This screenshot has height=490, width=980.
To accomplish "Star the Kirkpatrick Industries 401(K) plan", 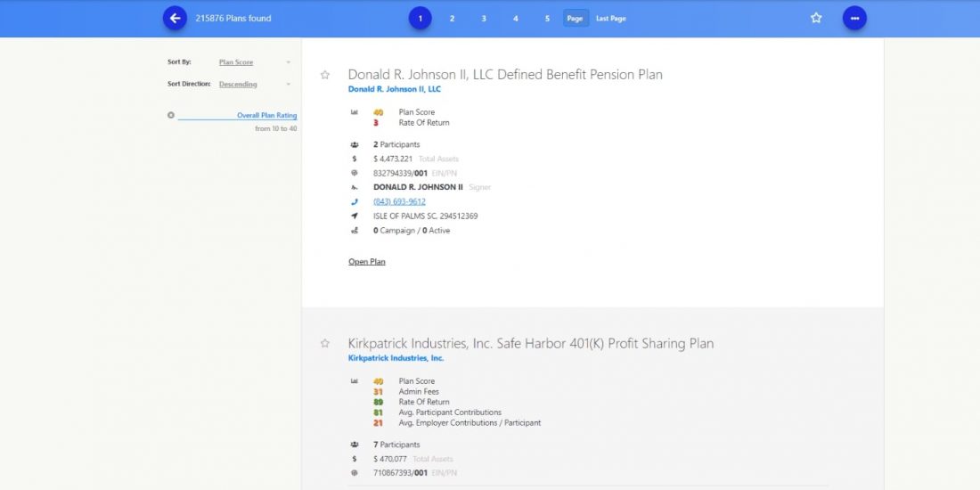I will point(325,344).
